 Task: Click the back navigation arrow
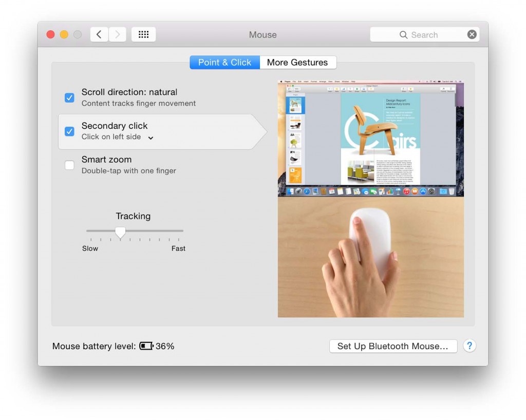coord(99,34)
